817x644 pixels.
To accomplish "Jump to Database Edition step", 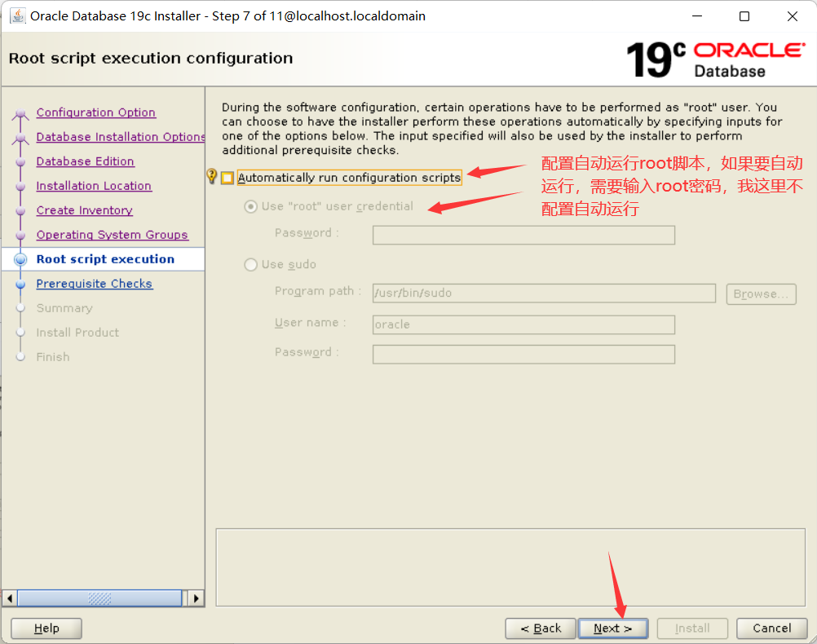I will point(86,161).
